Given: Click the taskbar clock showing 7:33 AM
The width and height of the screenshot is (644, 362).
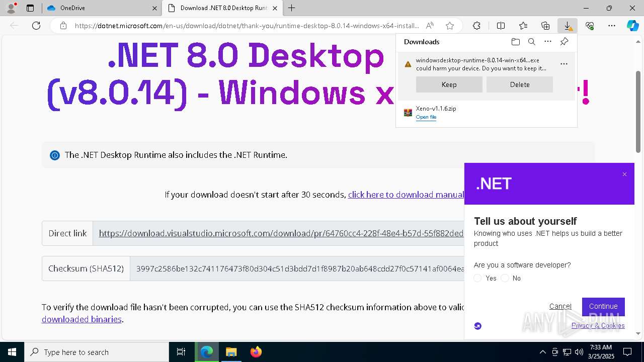Looking at the screenshot, I should [x=601, y=352].
